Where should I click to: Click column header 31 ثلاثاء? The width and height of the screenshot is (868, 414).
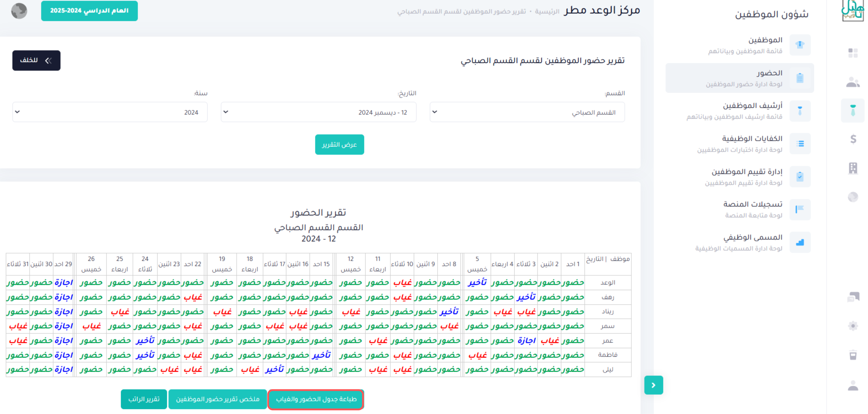(18, 264)
